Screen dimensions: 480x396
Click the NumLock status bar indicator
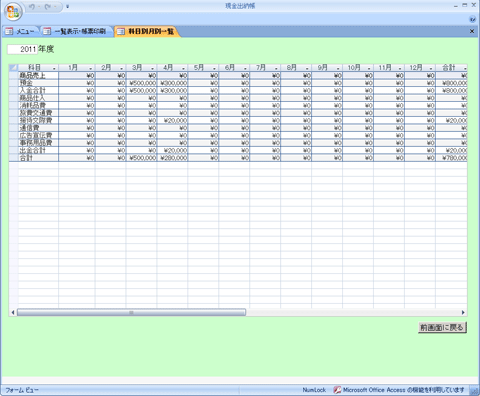pos(314,390)
